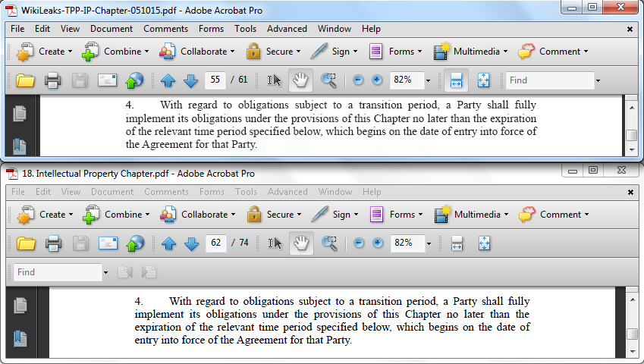Activate the Hand tool in the WikiLeaks window

(300, 80)
